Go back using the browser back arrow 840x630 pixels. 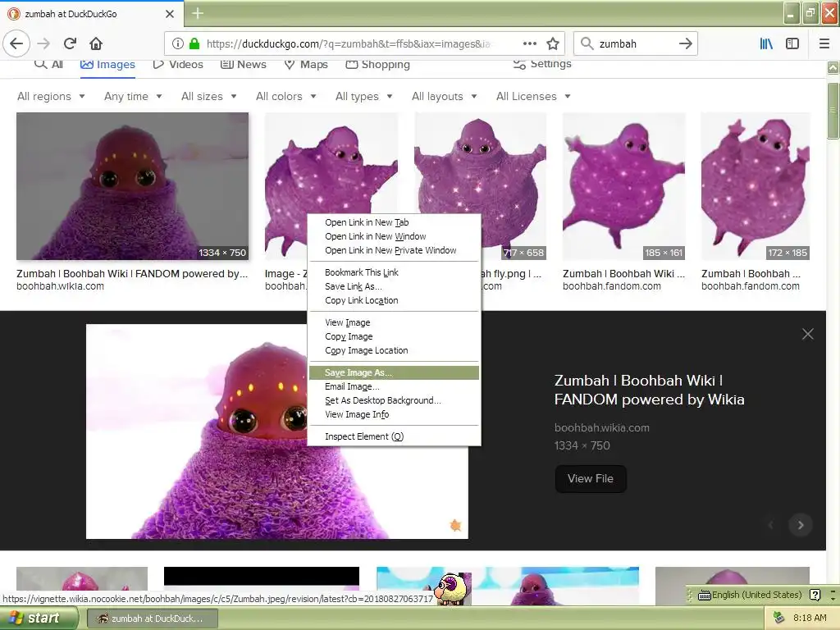pyautogui.click(x=16, y=43)
